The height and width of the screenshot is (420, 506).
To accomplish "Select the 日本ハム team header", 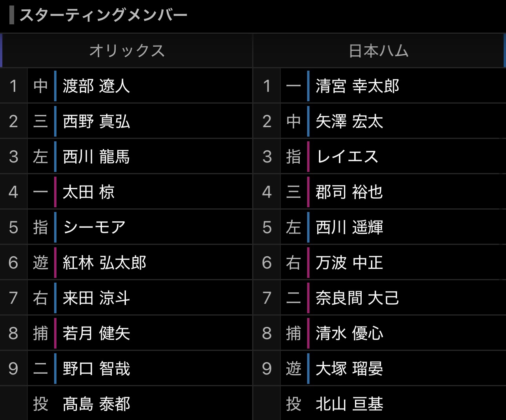I will [x=379, y=51].
